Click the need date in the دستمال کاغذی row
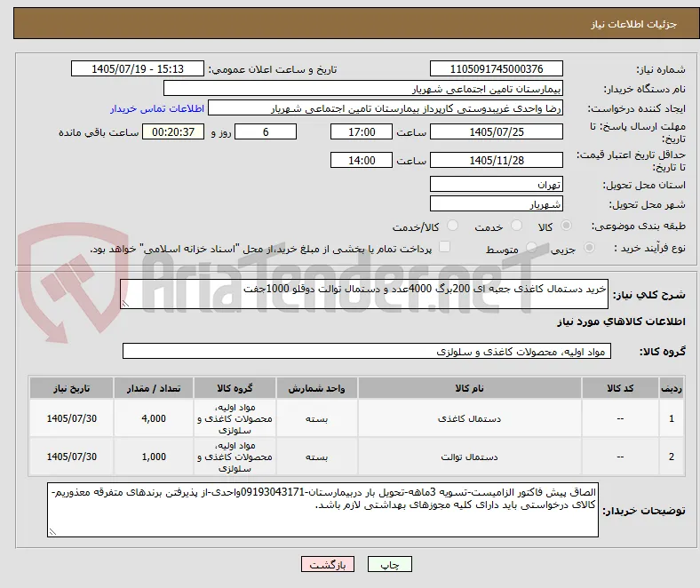Screen dimensions: 700x588 click(x=71, y=418)
